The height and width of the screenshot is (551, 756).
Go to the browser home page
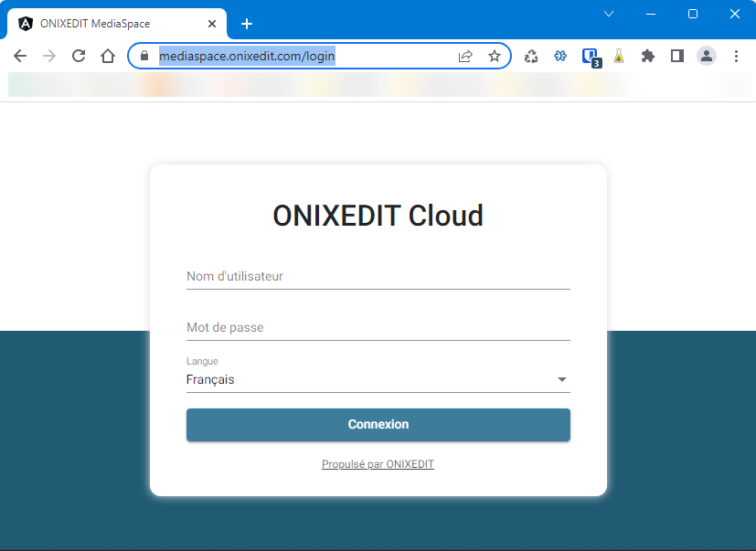108,56
